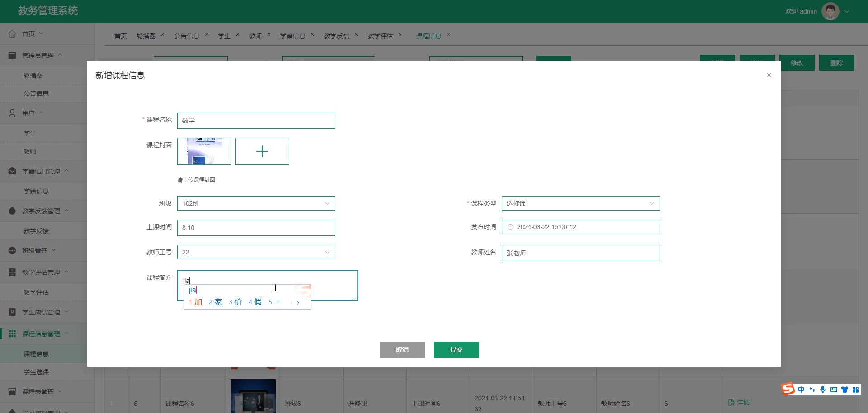Click the microphone icon in IME toolbar
Screen dimensions: 868x413
[x=823, y=390]
